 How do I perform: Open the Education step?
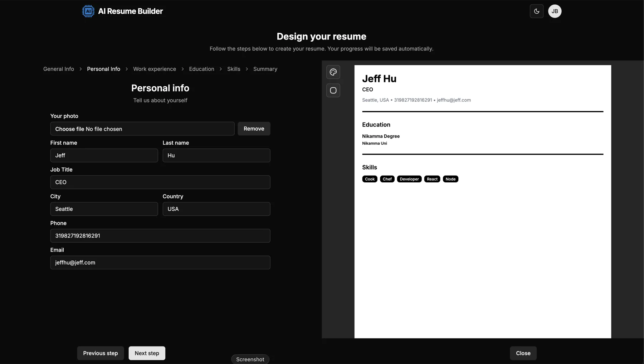201,69
